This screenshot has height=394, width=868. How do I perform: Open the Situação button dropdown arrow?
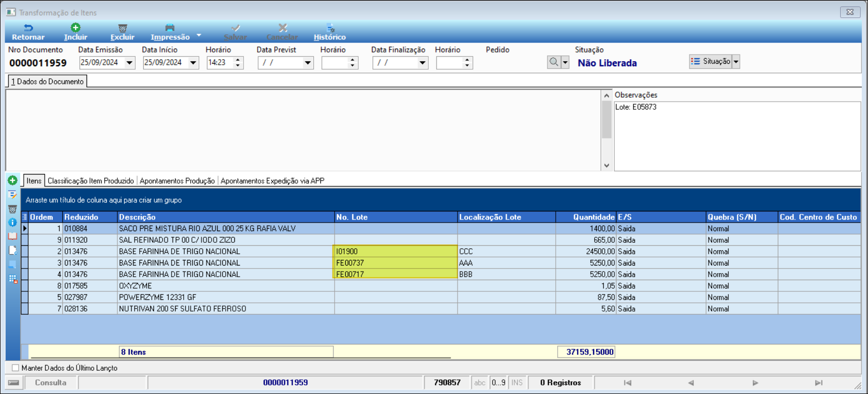click(736, 62)
